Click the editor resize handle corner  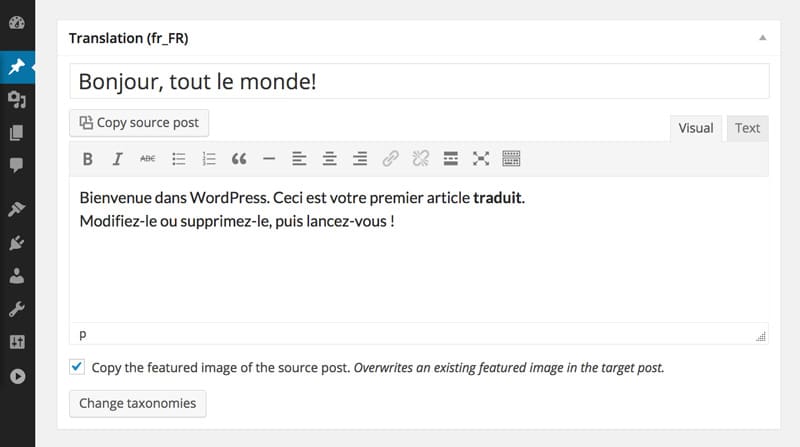761,337
